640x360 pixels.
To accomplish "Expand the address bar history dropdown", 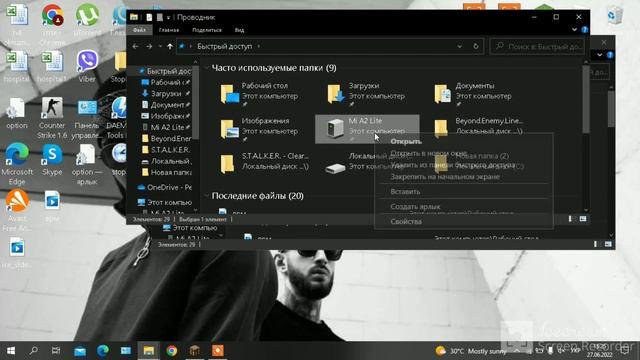I will click(460, 47).
